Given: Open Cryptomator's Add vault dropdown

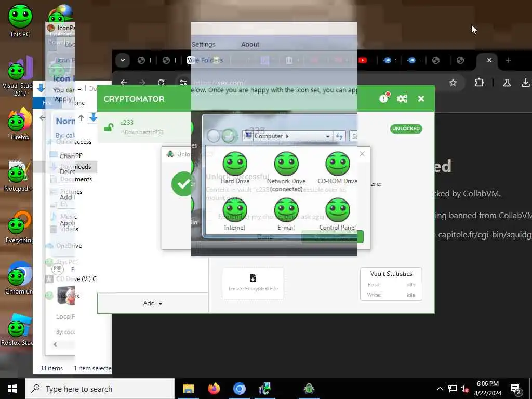Looking at the screenshot, I should (x=153, y=303).
